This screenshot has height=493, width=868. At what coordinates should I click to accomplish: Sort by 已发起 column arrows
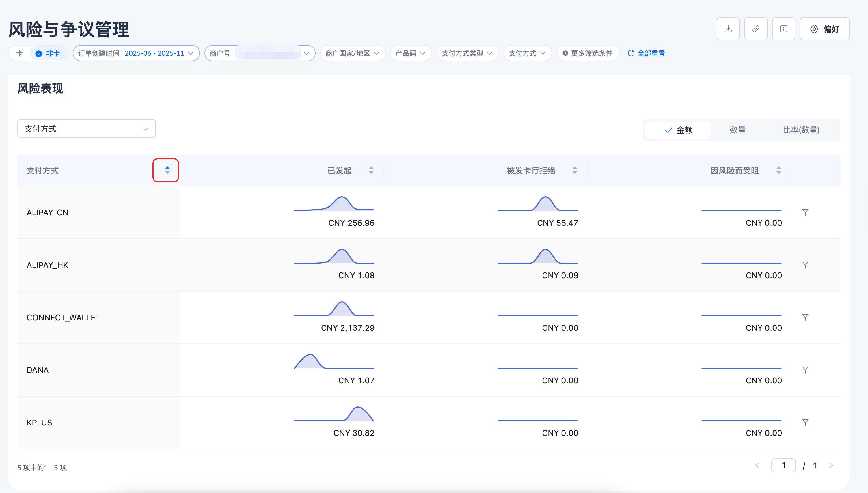click(371, 170)
